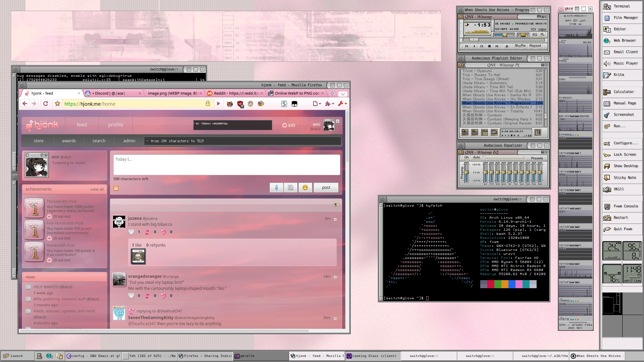
Task: Click the Winamp eject button
Action: 507,46
